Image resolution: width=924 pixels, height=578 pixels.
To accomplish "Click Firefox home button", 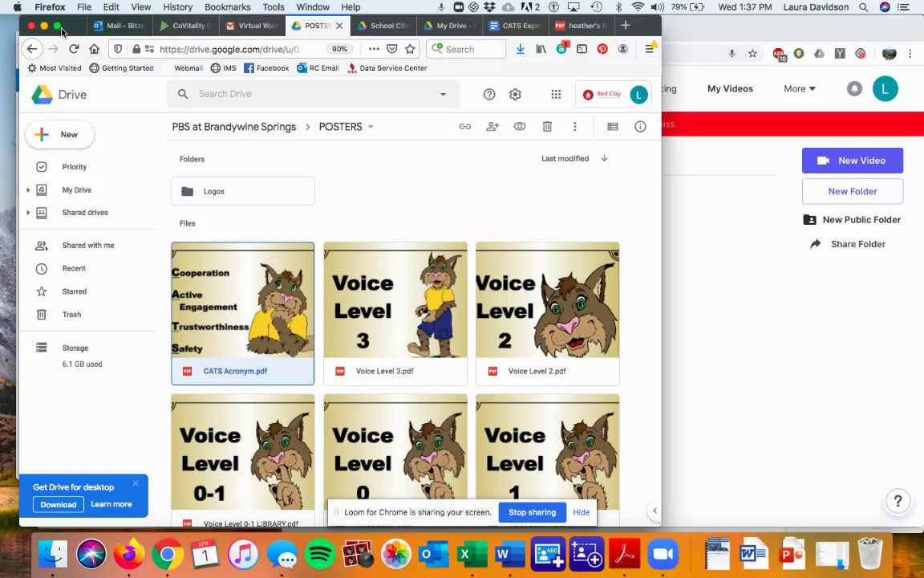I will (95, 49).
